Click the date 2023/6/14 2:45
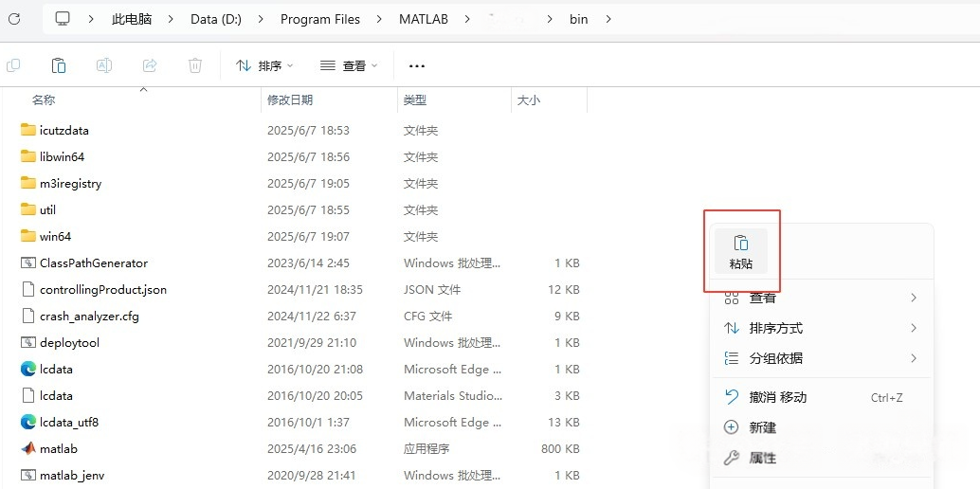Viewport: 980px width, 489px height. [309, 263]
